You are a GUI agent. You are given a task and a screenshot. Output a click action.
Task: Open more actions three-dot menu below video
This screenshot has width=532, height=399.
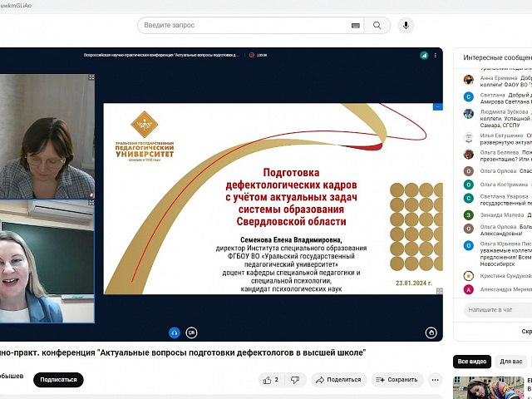coord(436,380)
